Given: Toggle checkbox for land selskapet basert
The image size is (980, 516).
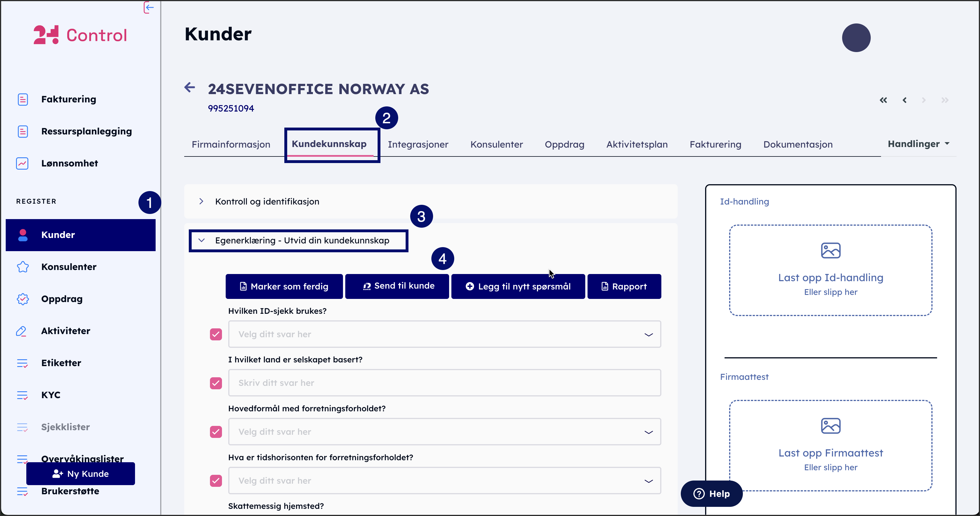Looking at the screenshot, I should pyautogui.click(x=216, y=383).
